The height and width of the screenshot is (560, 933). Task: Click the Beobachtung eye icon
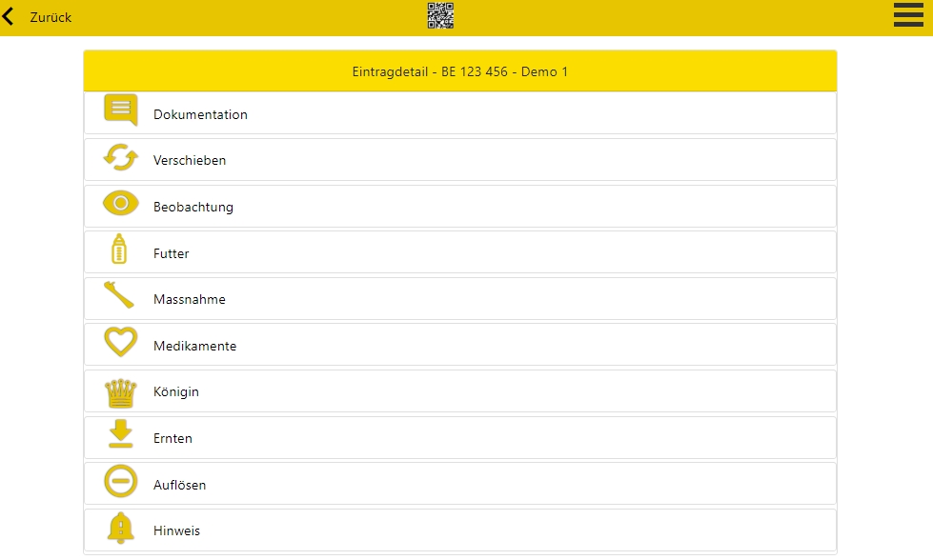(x=121, y=204)
